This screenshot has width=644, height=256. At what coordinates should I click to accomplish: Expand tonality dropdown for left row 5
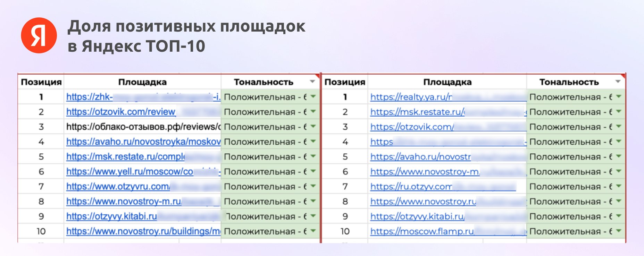[313, 156]
